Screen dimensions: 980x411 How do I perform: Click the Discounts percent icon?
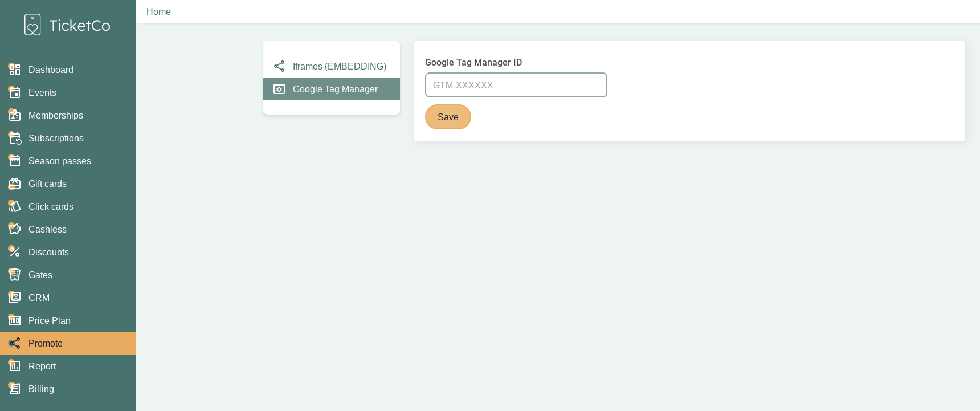pos(15,252)
